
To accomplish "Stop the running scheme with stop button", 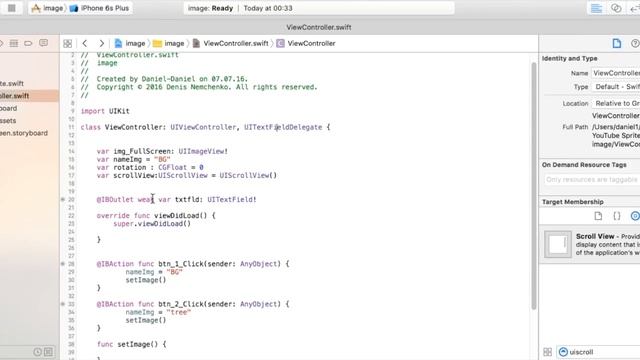I will (x=11, y=8).
